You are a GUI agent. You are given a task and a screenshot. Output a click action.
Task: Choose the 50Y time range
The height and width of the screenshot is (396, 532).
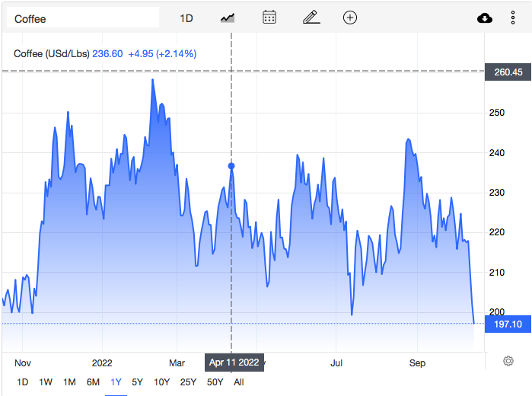point(215,382)
